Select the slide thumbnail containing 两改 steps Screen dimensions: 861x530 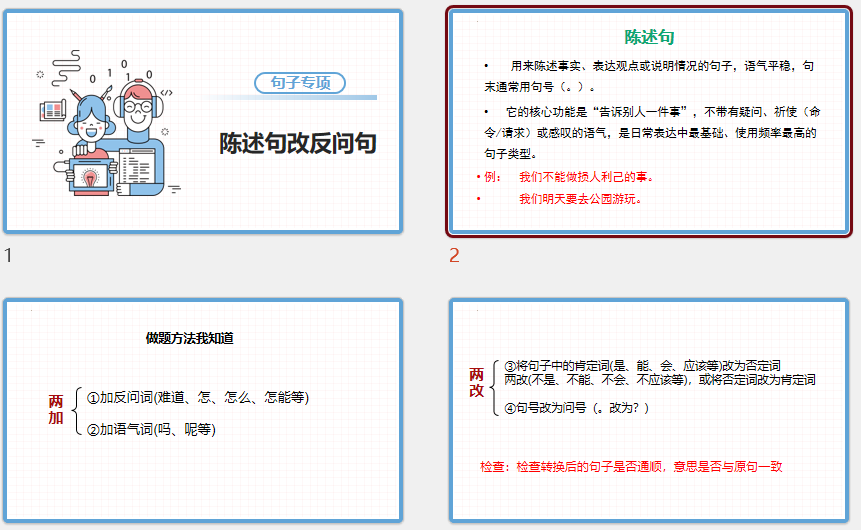pos(649,410)
